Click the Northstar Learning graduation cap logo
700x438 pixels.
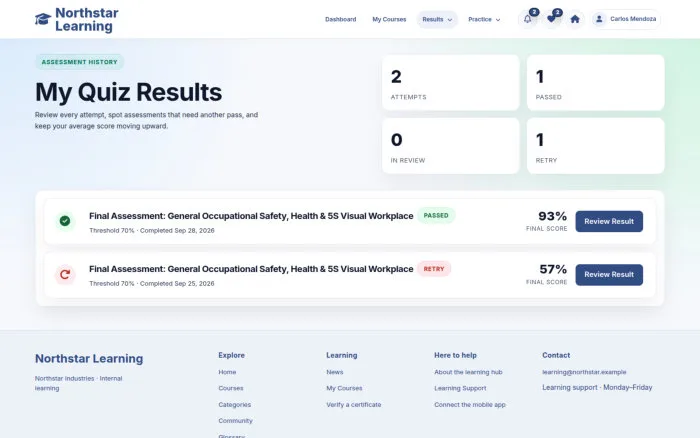click(x=43, y=19)
